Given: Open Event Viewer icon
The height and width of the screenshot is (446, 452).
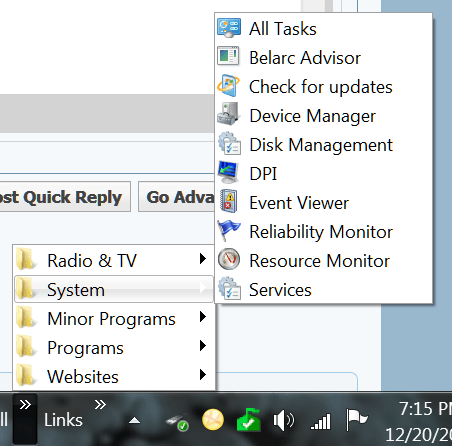Looking at the screenshot, I should click(x=229, y=201).
